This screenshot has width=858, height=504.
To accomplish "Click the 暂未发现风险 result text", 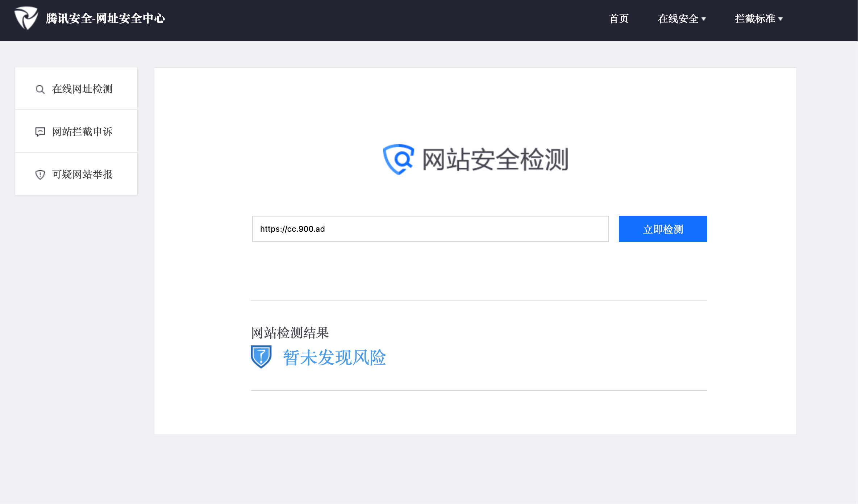I will point(334,358).
